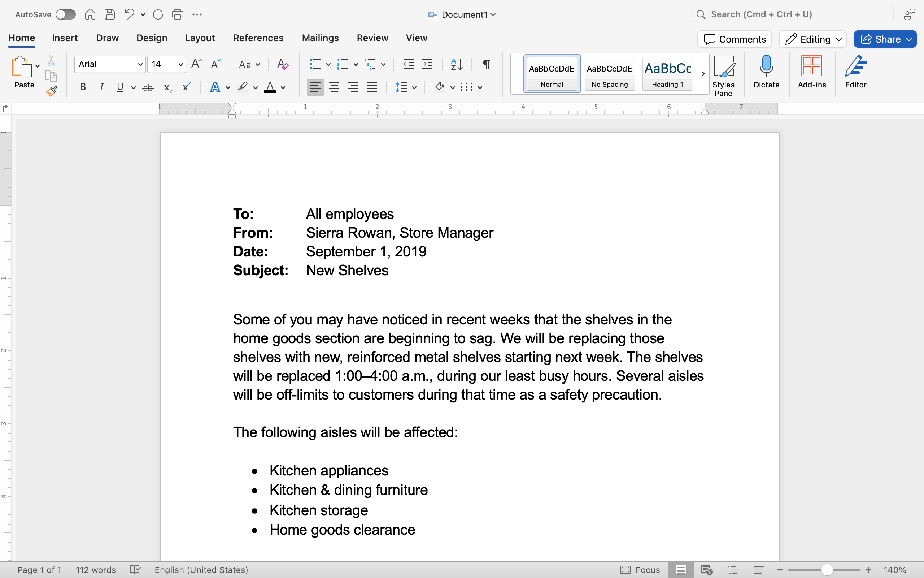Click the Bullets list icon
The image size is (924, 578).
[315, 64]
